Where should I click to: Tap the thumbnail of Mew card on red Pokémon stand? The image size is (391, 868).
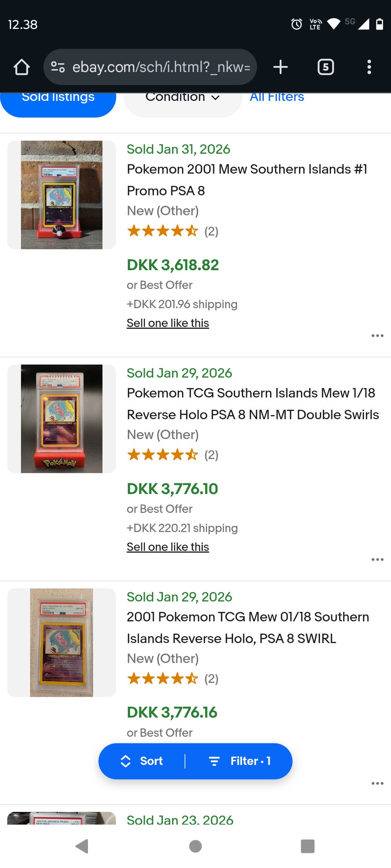(x=62, y=419)
